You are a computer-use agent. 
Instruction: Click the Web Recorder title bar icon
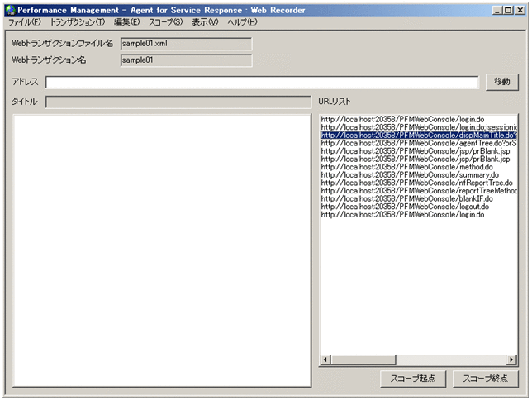point(11,10)
